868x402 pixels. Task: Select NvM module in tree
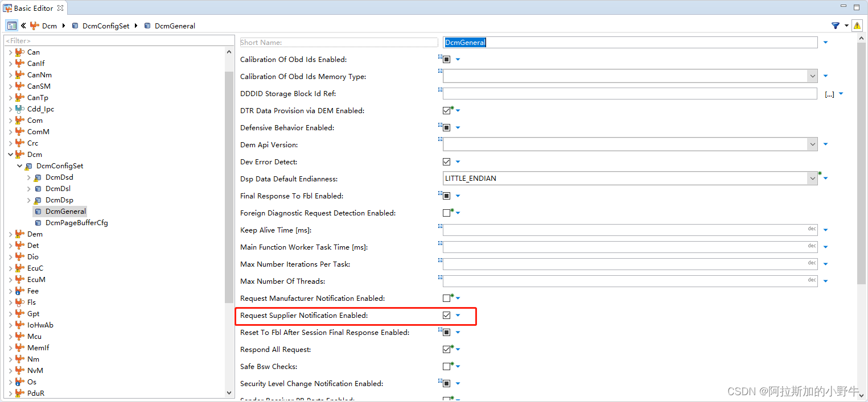pos(35,370)
